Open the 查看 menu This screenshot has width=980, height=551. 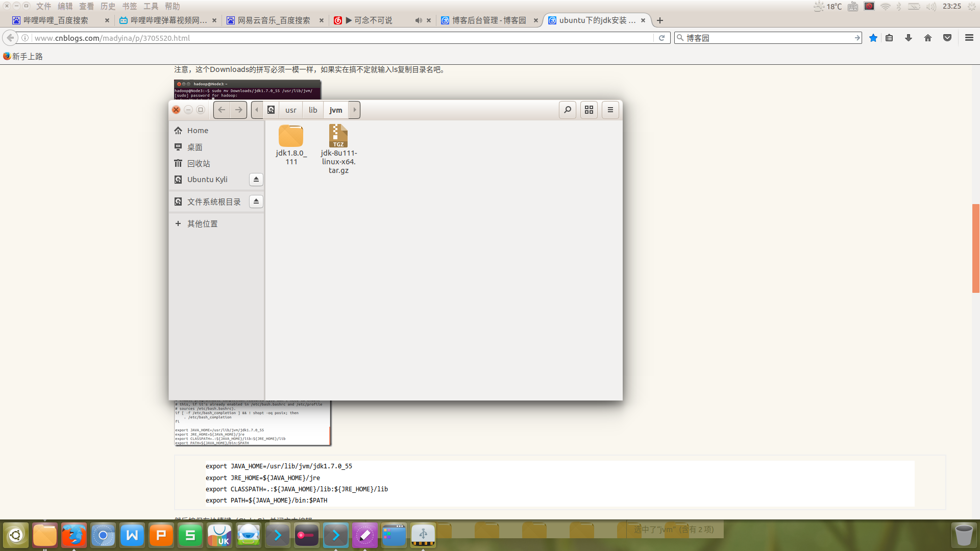tap(86, 6)
